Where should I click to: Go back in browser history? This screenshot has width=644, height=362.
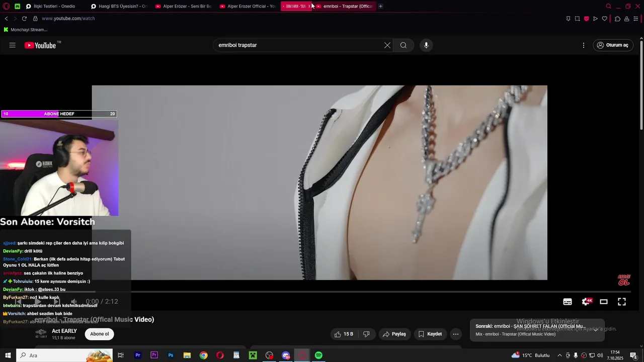tap(6, 19)
